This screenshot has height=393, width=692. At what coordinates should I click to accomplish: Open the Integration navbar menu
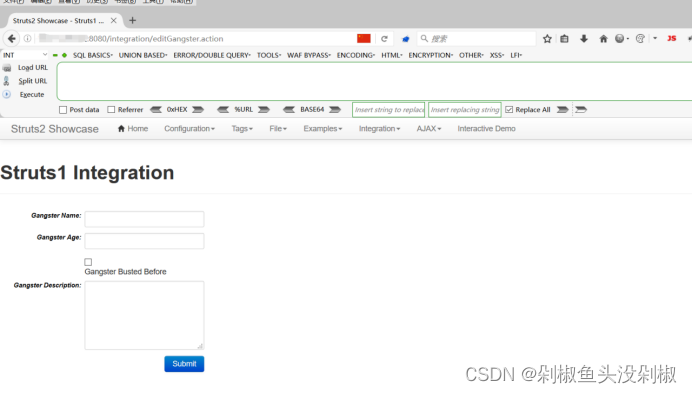tap(379, 128)
